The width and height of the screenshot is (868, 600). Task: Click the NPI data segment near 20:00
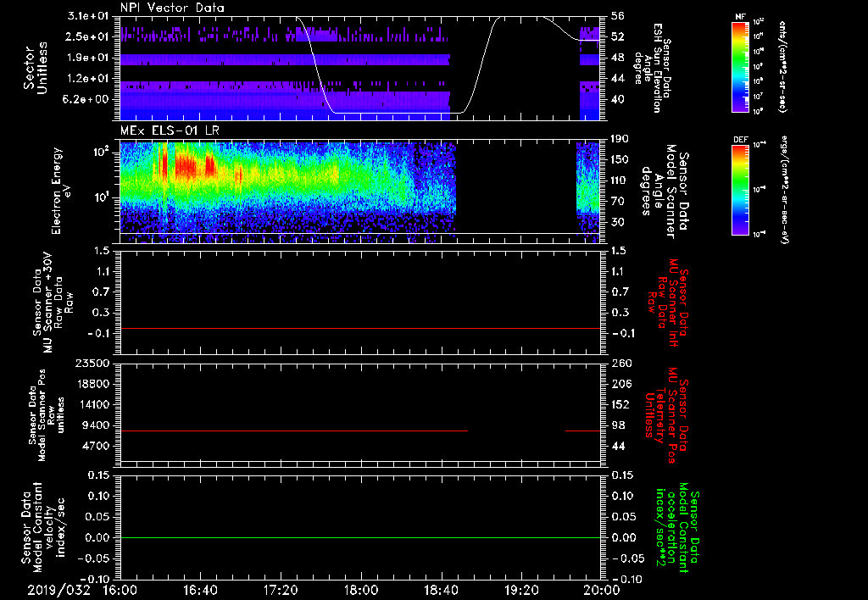[590, 72]
